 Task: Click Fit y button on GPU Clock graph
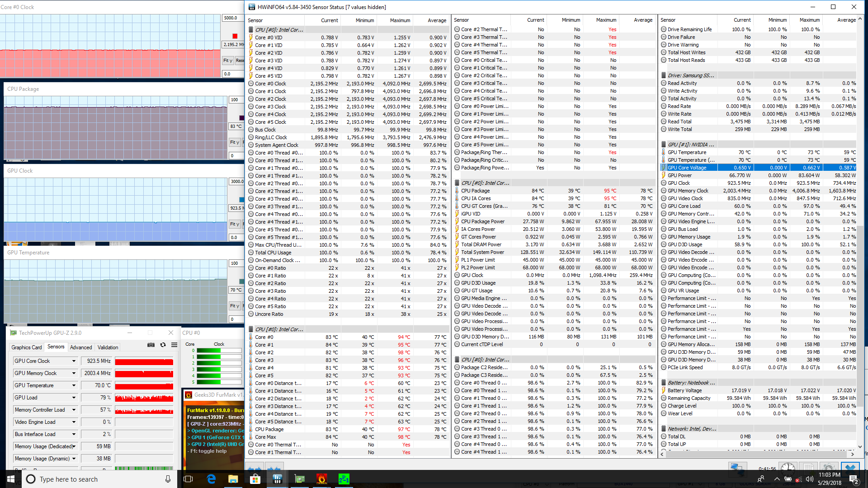click(x=234, y=224)
